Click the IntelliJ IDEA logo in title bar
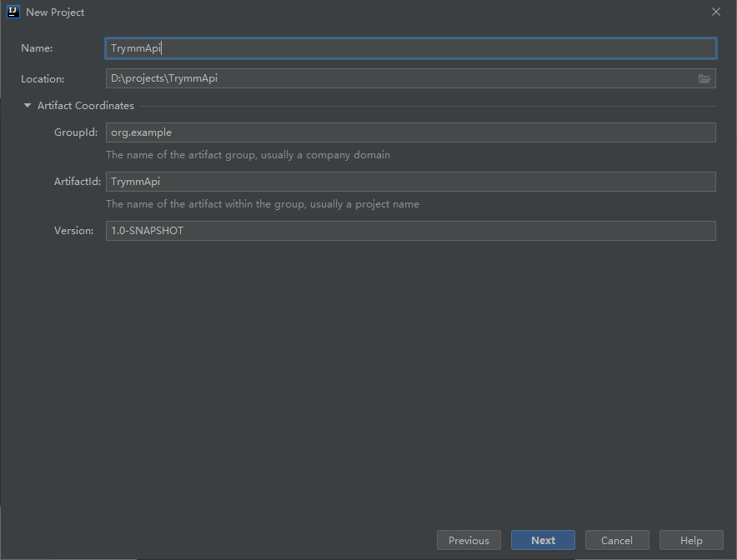This screenshot has height=560, width=737. (x=13, y=12)
